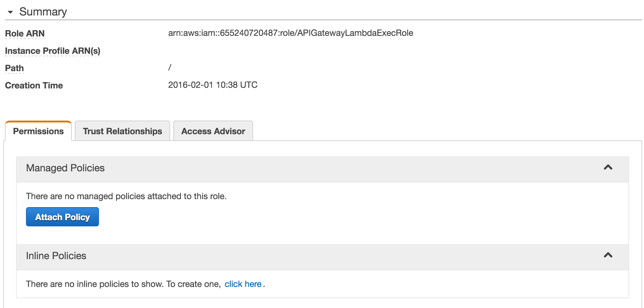Click the Attach Policy button
The image size is (644, 308).
[62, 217]
